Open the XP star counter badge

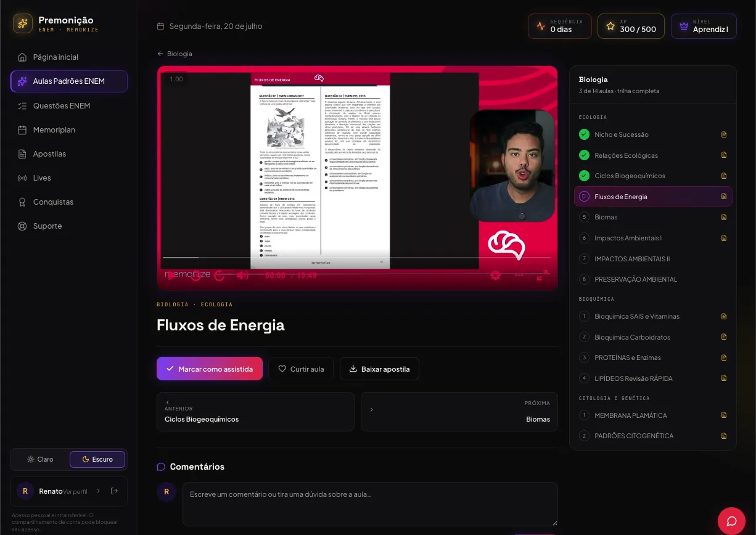point(631,26)
